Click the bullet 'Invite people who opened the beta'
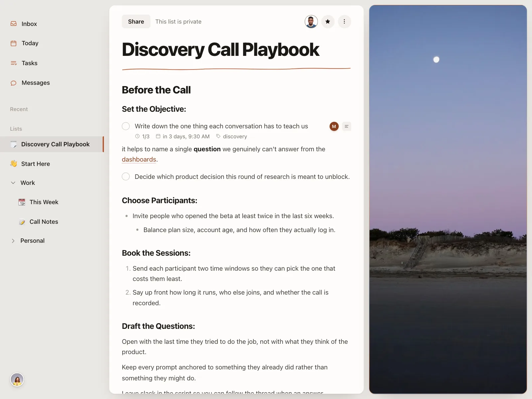Screen dimensions: 532x399 pyautogui.click(x=233, y=216)
